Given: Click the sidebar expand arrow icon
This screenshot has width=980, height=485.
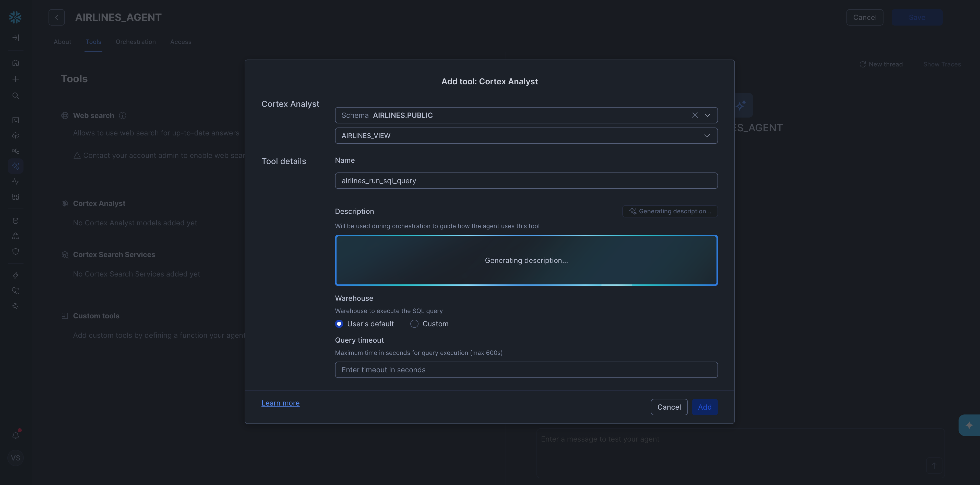Looking at the screenshot, I should tap(15, 37).
